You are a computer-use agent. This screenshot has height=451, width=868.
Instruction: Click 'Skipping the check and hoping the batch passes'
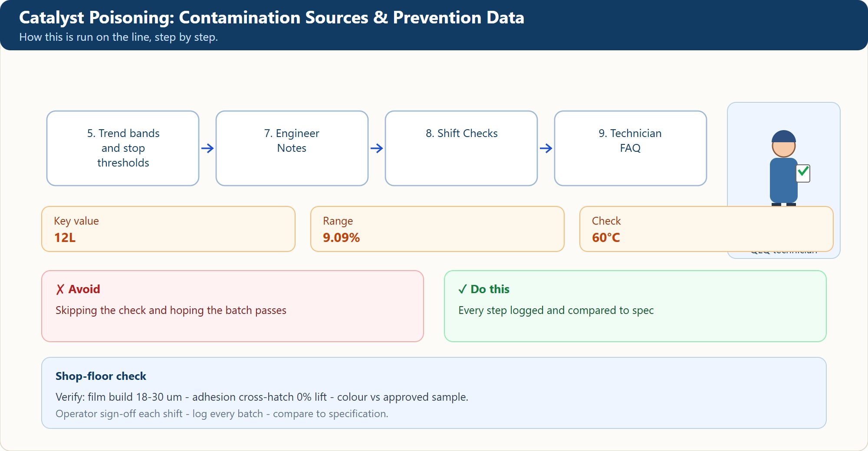click(171, 310)
